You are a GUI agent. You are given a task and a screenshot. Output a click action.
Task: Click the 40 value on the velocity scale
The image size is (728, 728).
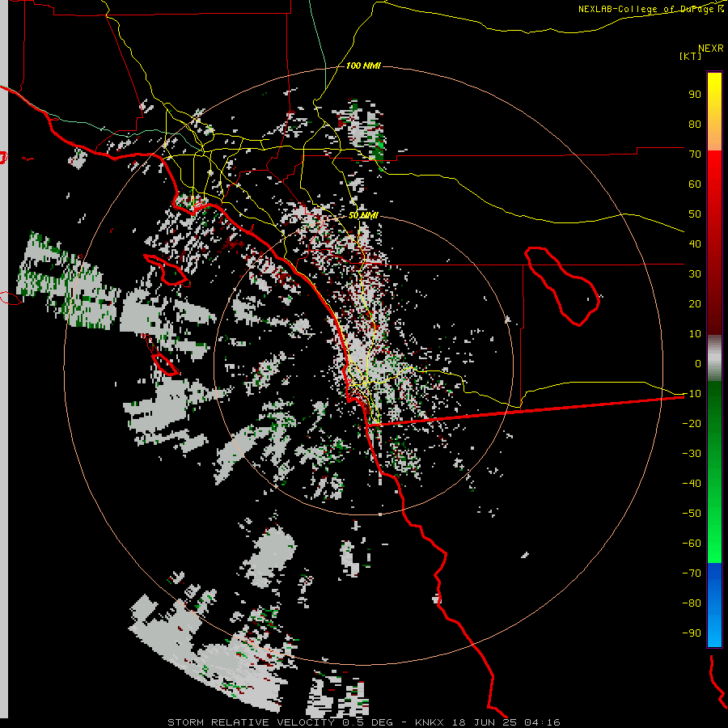695,243
